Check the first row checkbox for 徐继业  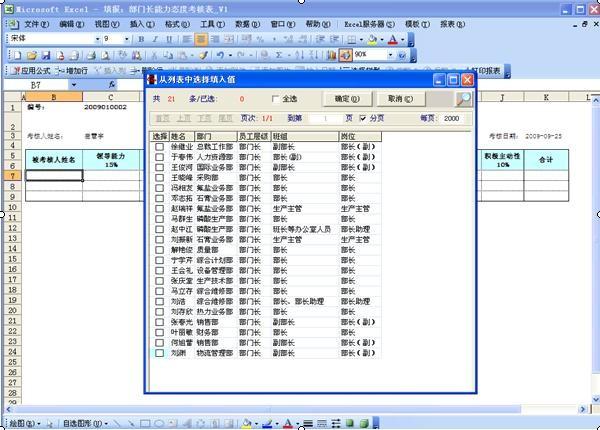pyautogui.click(x=159, y=147)
